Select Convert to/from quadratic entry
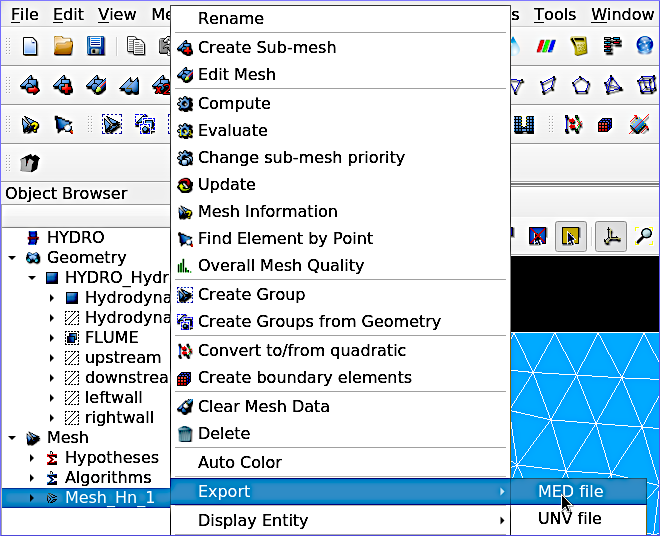 point(341,350)
